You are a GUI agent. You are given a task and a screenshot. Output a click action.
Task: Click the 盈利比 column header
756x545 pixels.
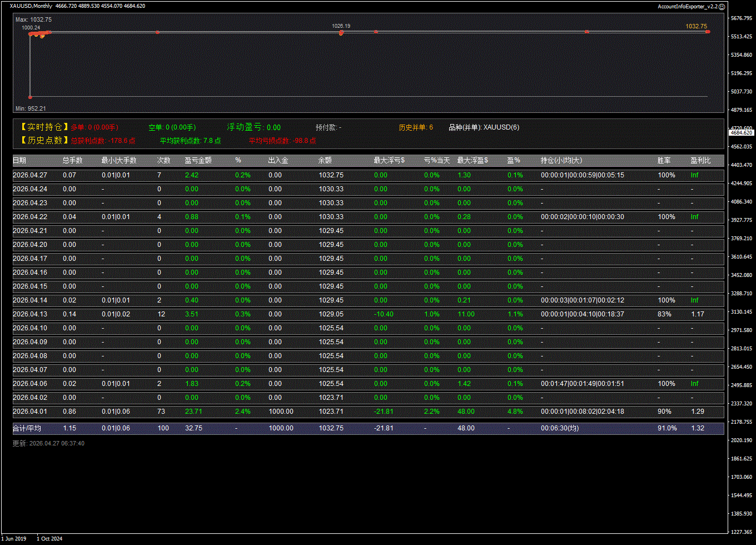[700, 160]
